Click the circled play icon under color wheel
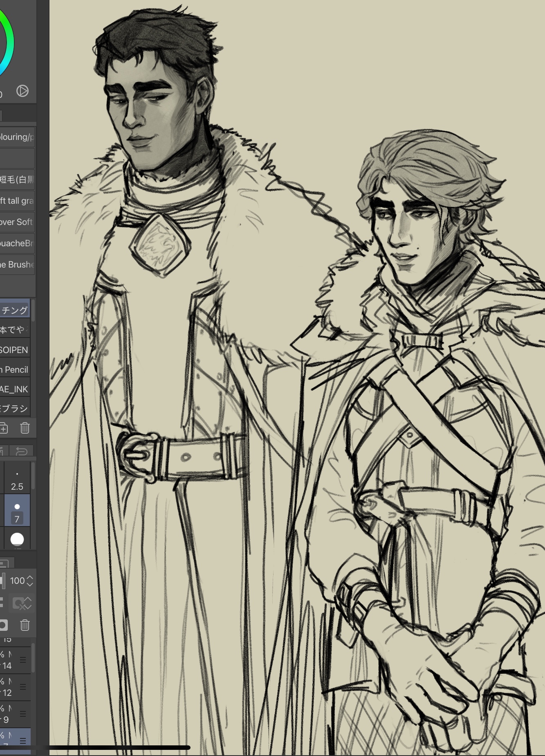This screenshot has height=756, width=545. (22, 91)
